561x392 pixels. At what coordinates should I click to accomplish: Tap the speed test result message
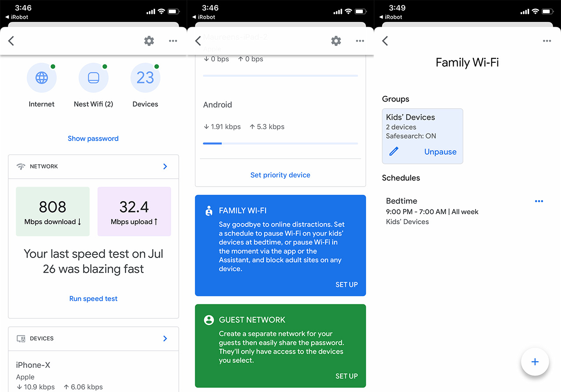coord(93,261)
